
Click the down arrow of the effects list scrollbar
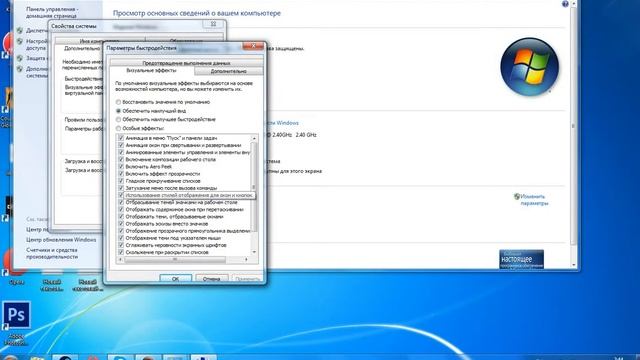click(x=254, y=252)
